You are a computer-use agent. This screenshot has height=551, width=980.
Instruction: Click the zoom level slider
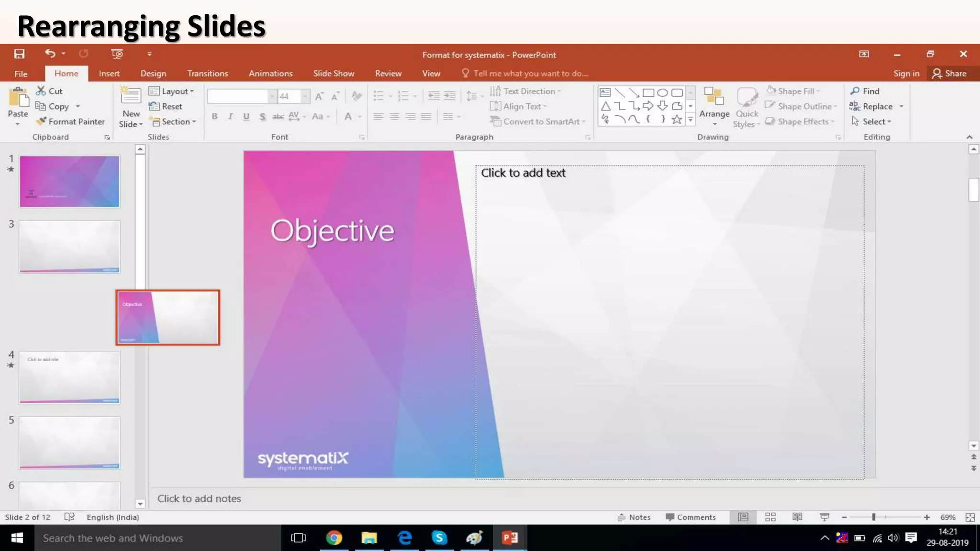coord(874,517)
